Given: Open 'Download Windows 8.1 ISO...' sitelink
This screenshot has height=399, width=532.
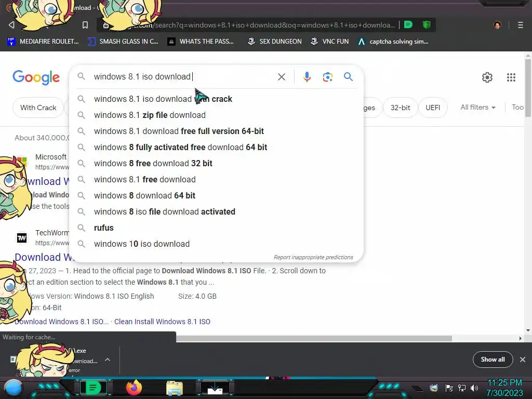Looking at the screenshot, I should (61, 322).
